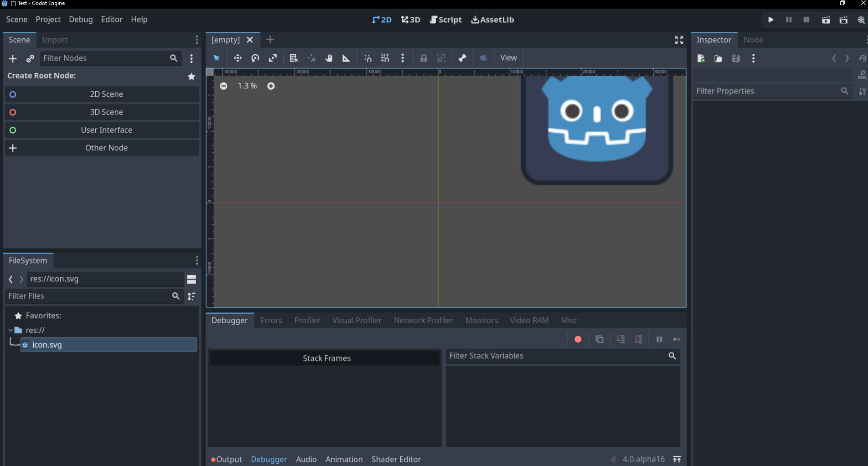The image size is (868, 466).
Task: Select icon.svg in the FileSystem panel
Action: coord(47,345)
